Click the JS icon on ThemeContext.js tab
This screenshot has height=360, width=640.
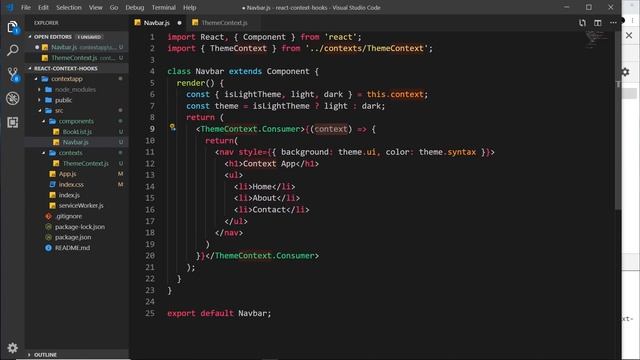(195, 23)
